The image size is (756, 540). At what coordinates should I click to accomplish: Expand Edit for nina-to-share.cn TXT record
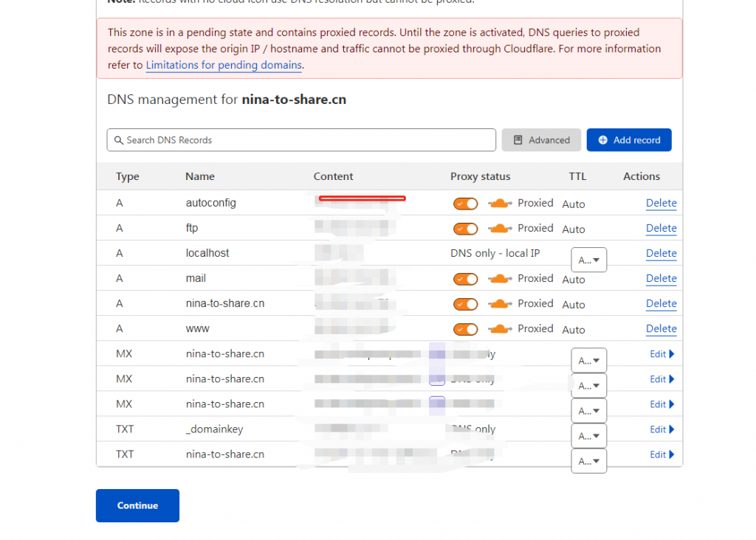(662, 454)
